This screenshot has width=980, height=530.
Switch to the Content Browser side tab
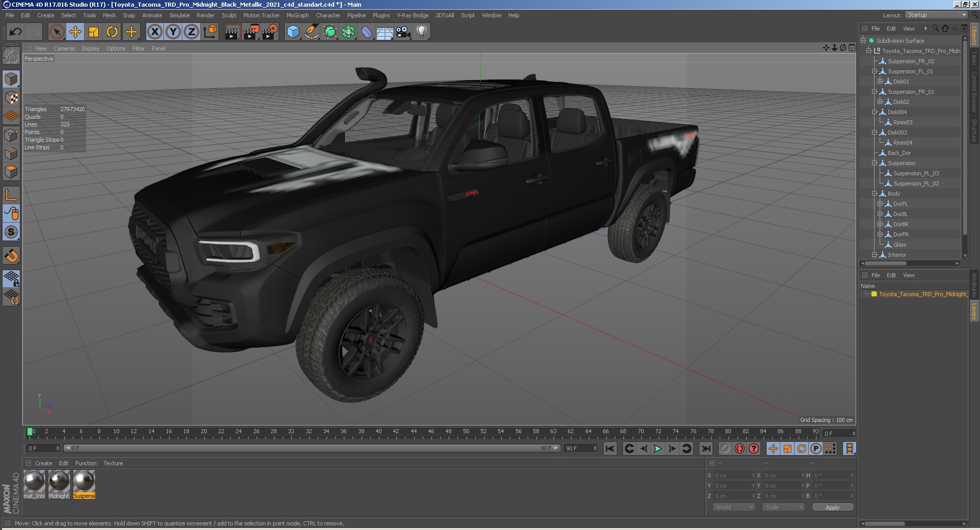(x=974, y=92)
